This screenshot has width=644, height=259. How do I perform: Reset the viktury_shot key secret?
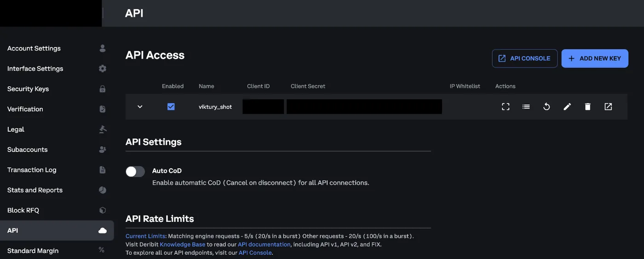click(x=546, y=107)
